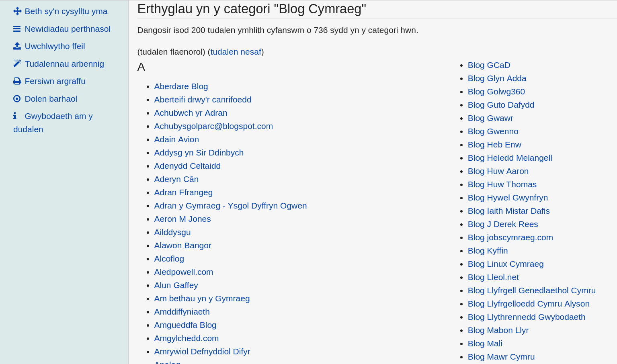Select Fersiwn argraffu printable version
This screenshot has width=617, height=364.
click(x=55, y=81)
